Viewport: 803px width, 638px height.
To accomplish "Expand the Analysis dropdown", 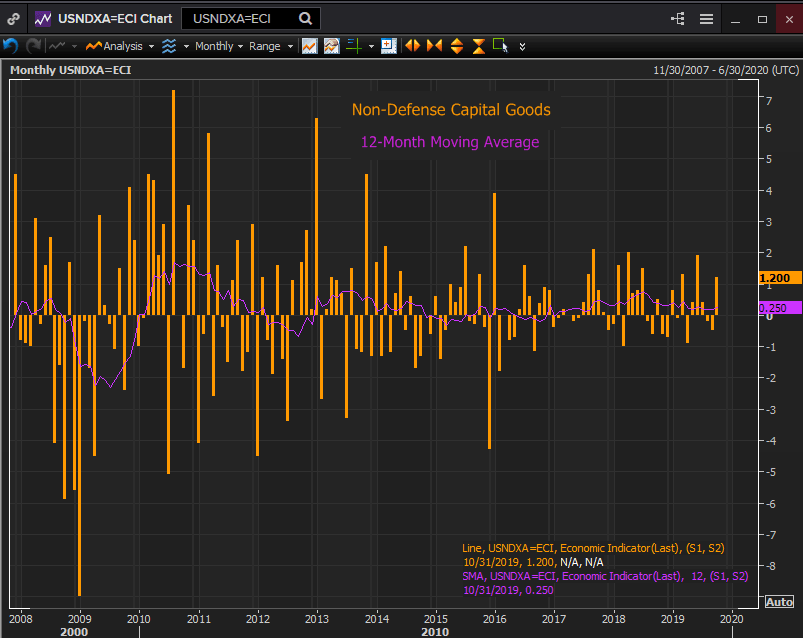I will pos(120,46).
